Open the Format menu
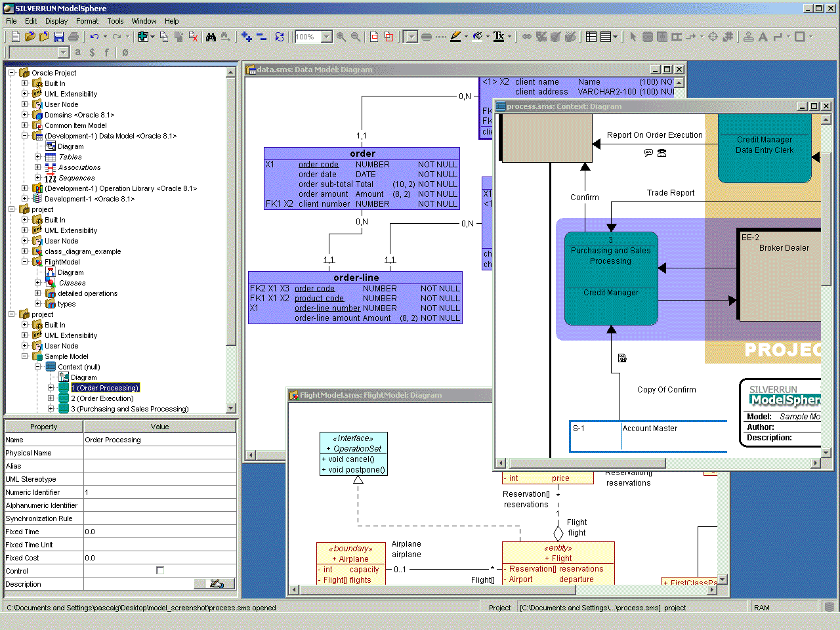840x630 pixels. (x=87, y=21)
